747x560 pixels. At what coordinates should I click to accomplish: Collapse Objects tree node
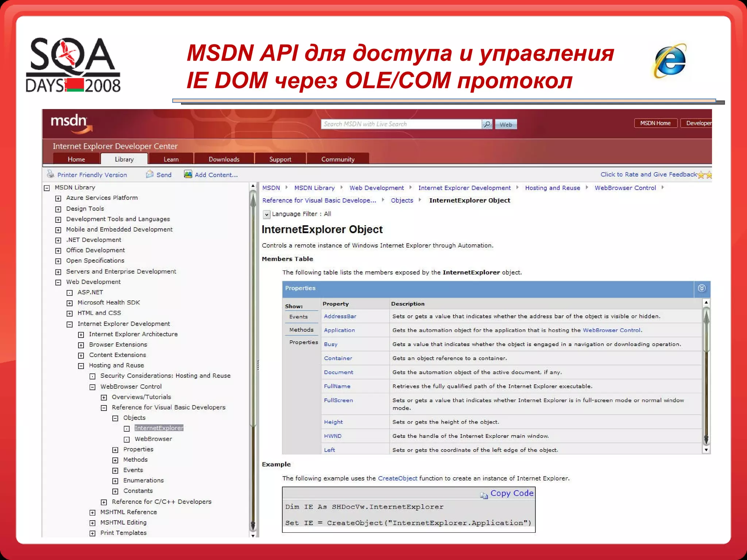(115, 419)
